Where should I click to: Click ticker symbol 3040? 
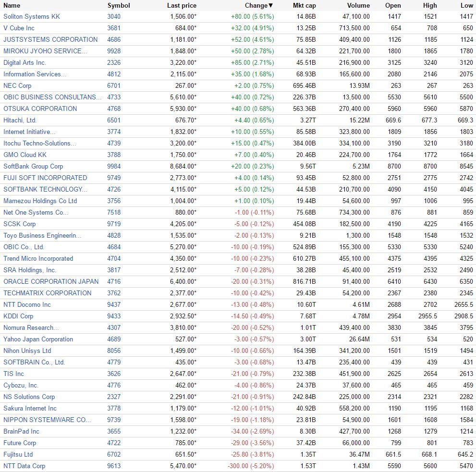[x=114, y=16]
